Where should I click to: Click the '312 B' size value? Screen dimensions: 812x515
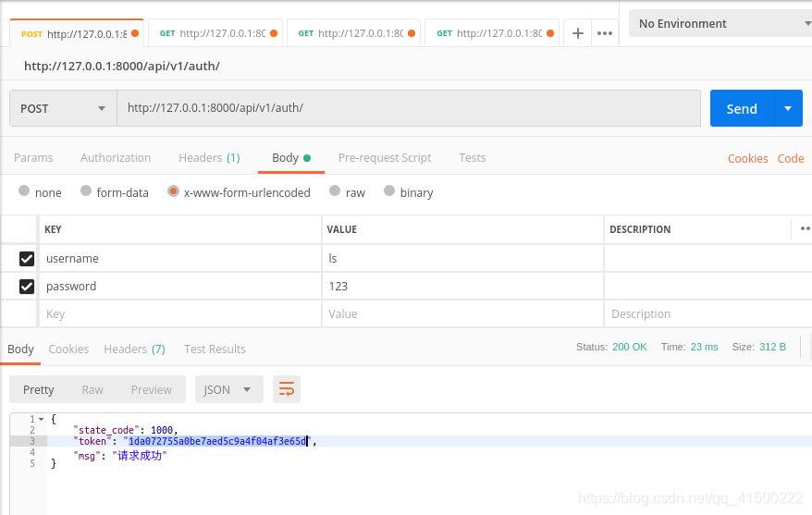pos(772,348)
